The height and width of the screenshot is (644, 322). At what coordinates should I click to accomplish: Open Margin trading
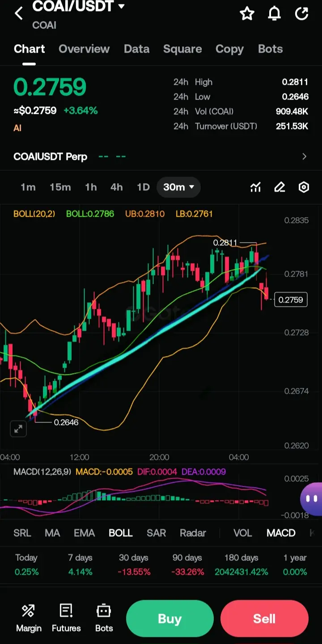29,619
